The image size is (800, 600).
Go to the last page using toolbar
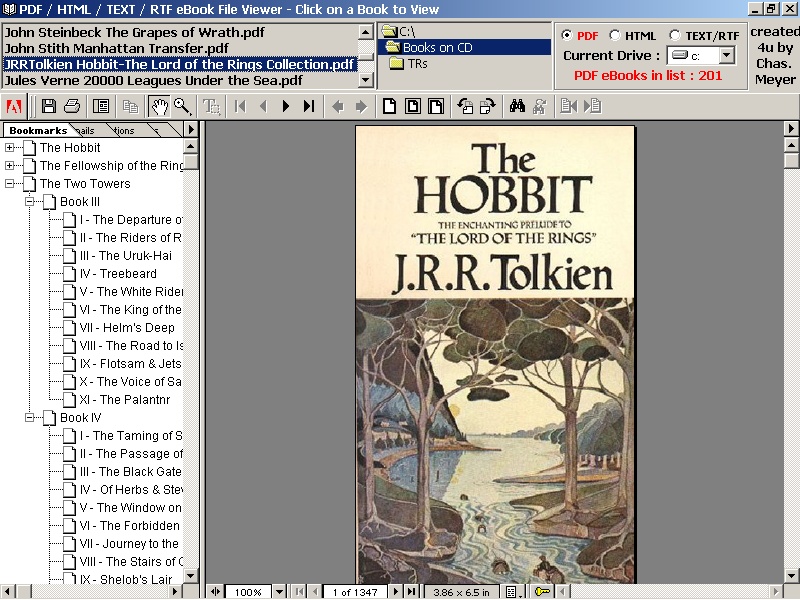[x=309, y=106]
